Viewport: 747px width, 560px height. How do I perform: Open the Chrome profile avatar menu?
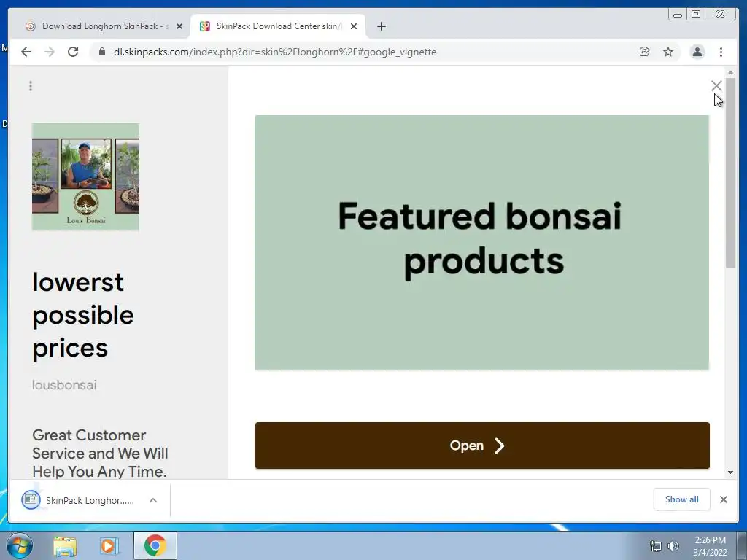697,52
